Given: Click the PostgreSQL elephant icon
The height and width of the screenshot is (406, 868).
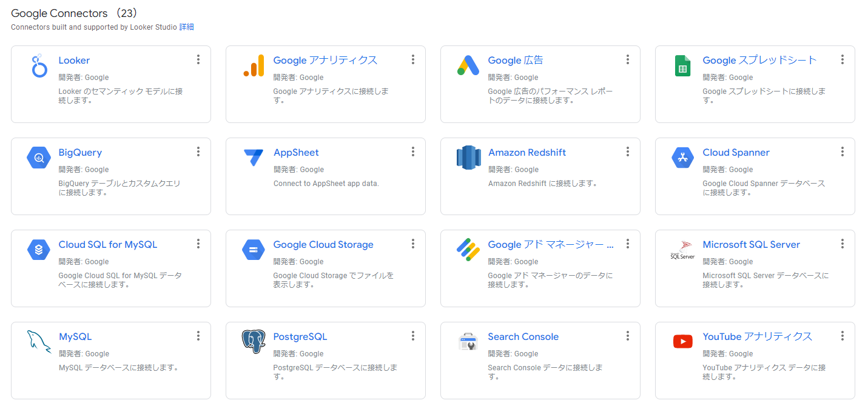Looking at the screenshot, I should pyautogui.click(x=254, y=342).
